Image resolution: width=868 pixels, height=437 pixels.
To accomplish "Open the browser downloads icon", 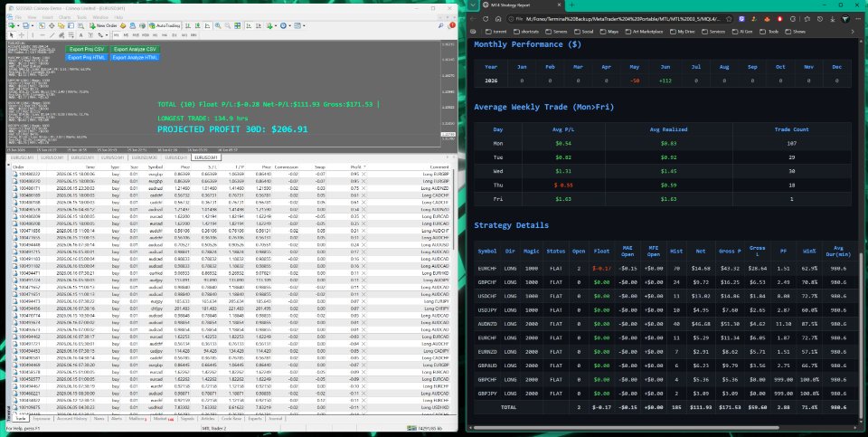I will pos(833,19).
